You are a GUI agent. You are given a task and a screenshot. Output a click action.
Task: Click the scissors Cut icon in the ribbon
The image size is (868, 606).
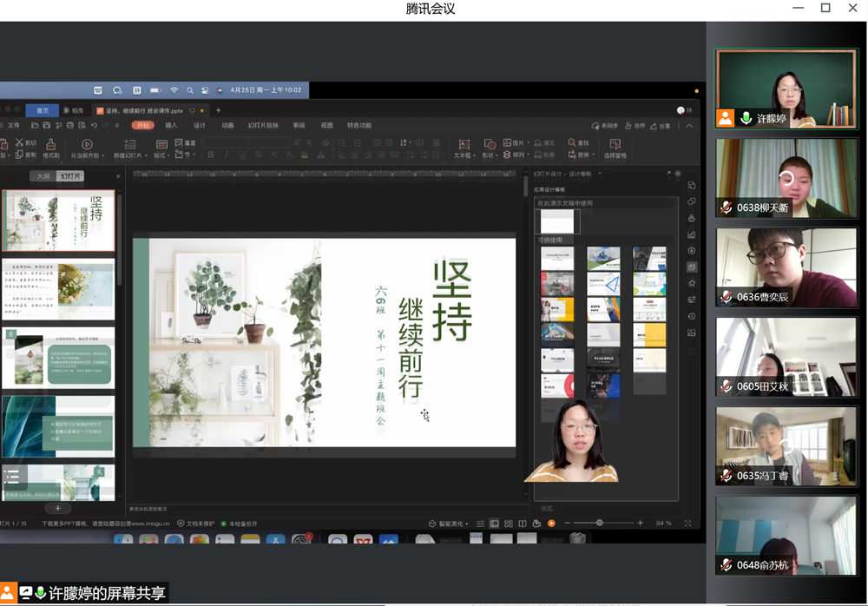click(x=19, y=143)
